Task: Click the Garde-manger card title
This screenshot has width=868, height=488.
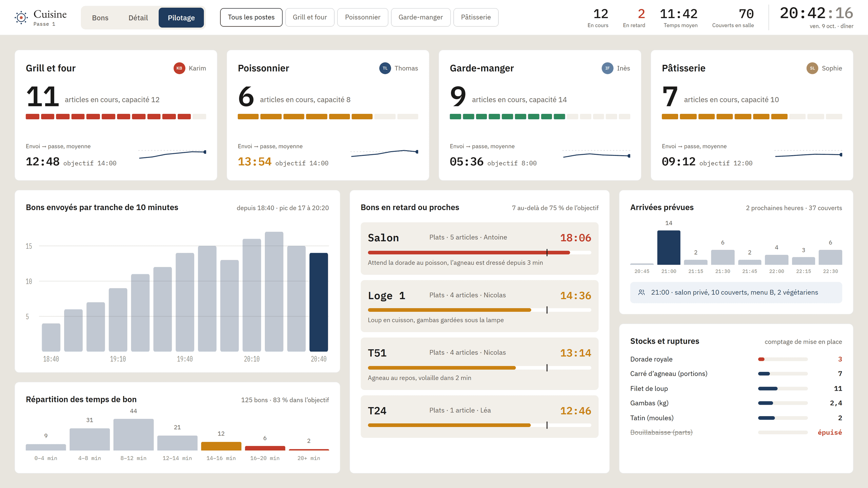Action: point(481,68)
